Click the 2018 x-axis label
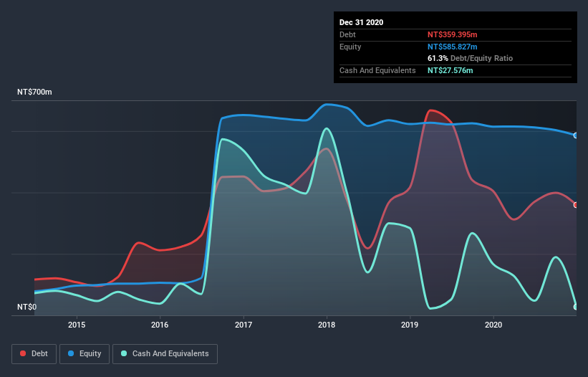This screenshot has height=377, width=588. [327, 325]
